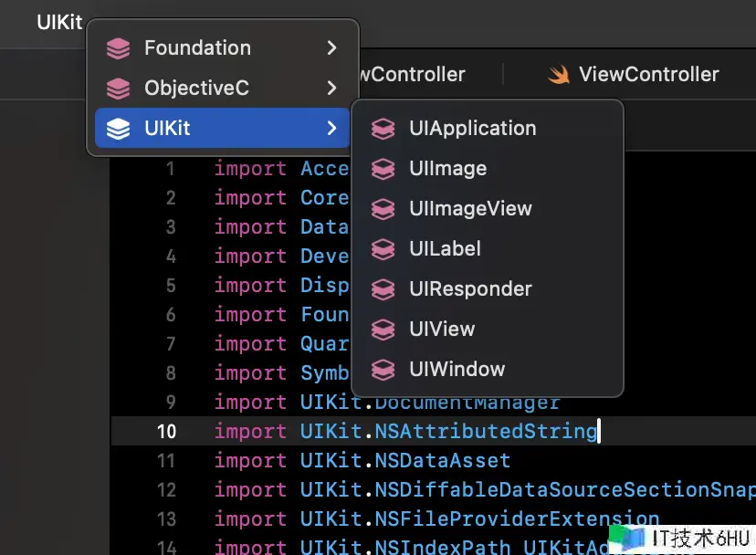Place cursor on import UIKit.NSDataAsset line
Screen dimensions: 756x555
[406, 461]
